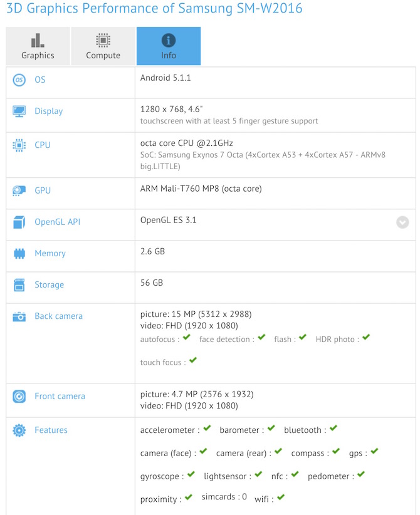Click the camera (rear) feature label
This screenshot has height=515, width=420.
(243, 454)
